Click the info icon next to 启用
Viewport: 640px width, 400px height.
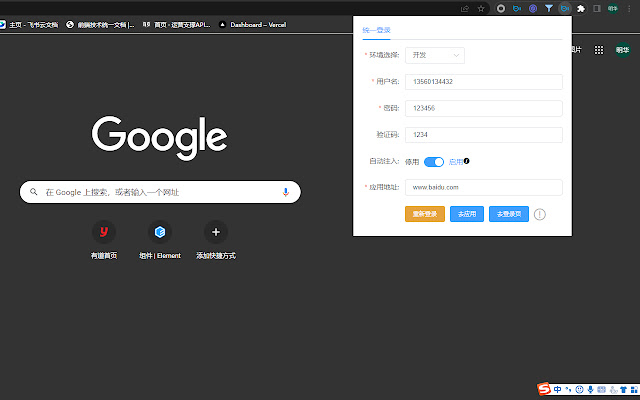(467, 161)
